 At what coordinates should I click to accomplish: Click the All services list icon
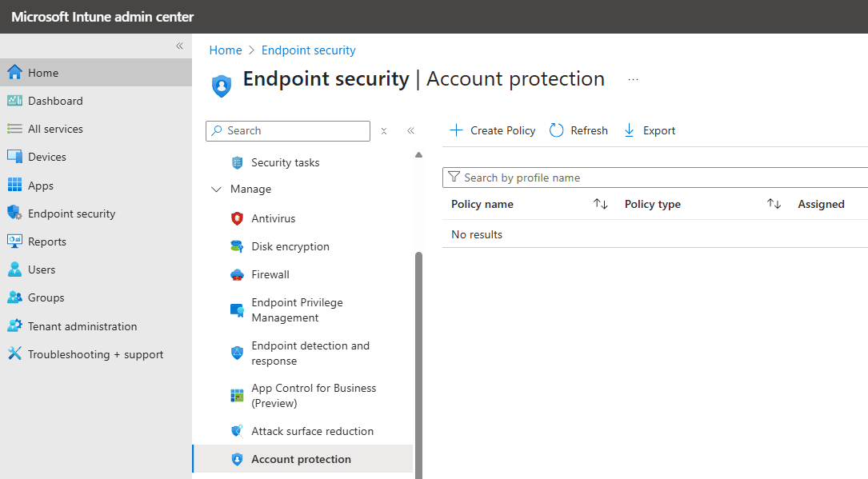pos(15,129)
